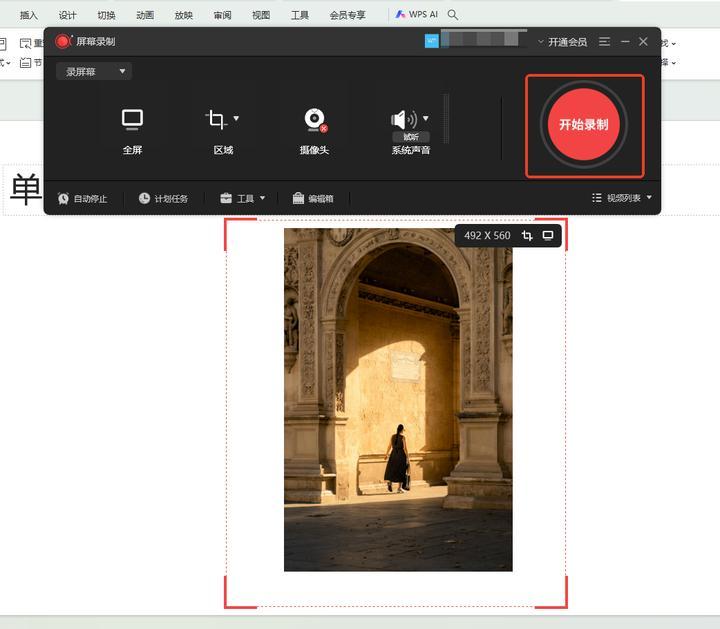Screen dimensions: 720x629
Task: Open 计划任务 scheduled tasks
Action: tap(163, 199)
